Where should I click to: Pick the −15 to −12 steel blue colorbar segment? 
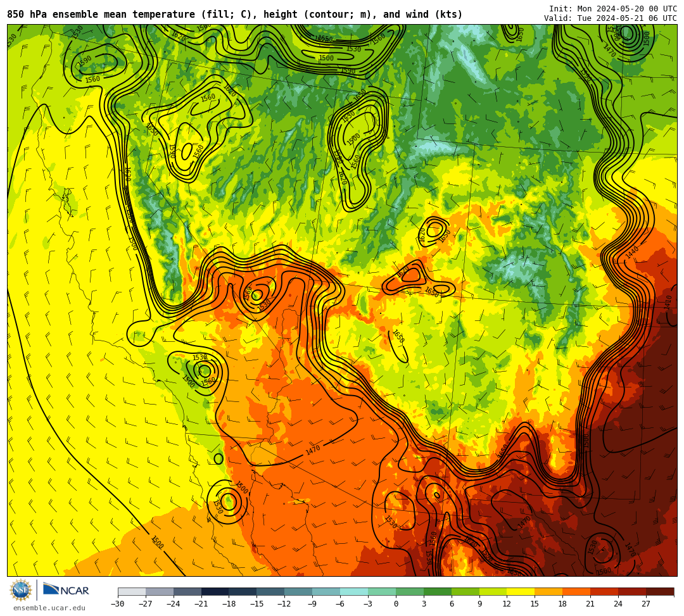271,591
